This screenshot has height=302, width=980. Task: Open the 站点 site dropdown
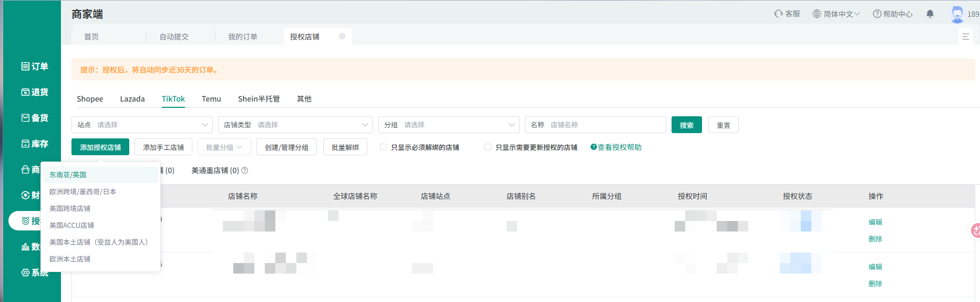[142, 125]
